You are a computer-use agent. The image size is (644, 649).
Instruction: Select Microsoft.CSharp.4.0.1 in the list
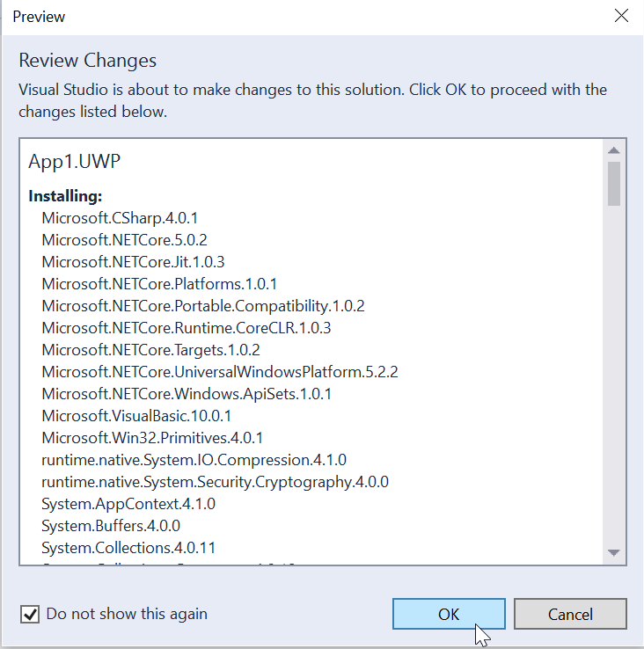click(x=113, y=217)
